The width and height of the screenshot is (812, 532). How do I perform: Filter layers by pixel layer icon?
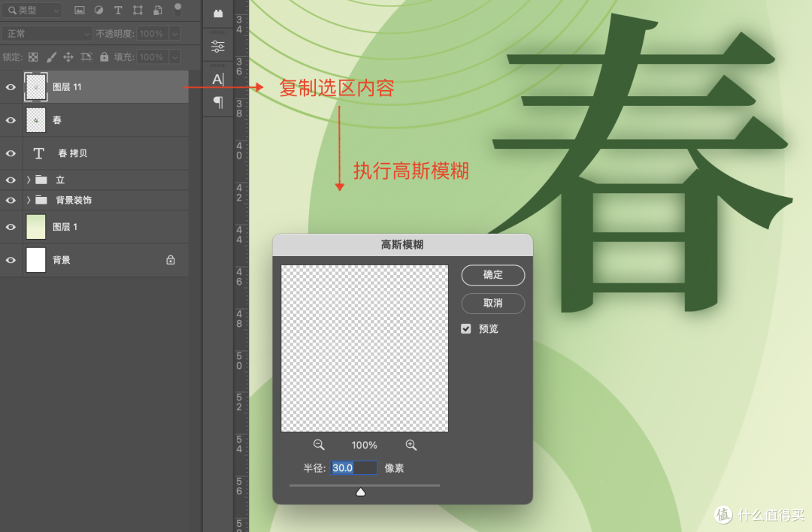pyautogui.click(x=79, y=11)
